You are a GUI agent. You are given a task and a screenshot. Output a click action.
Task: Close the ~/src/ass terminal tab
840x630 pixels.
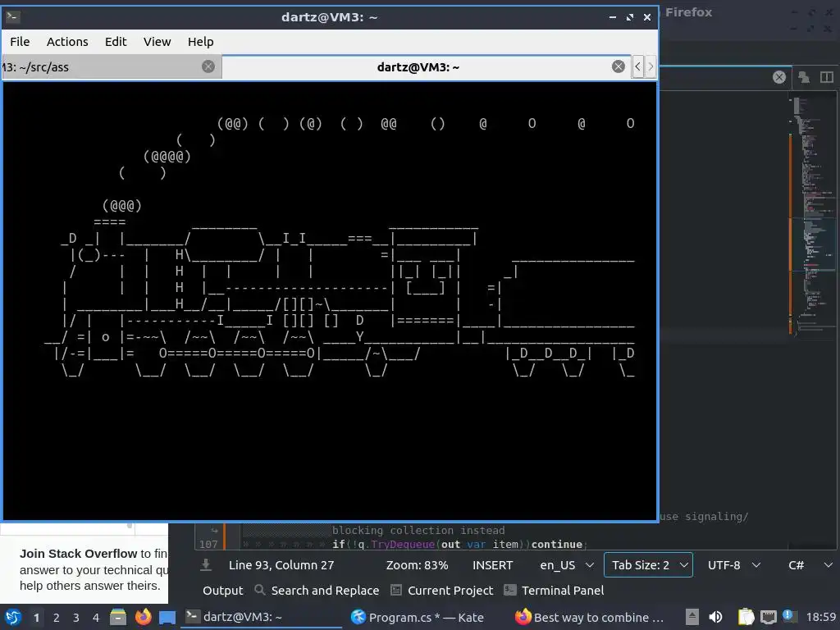click(x=208, y=66)
